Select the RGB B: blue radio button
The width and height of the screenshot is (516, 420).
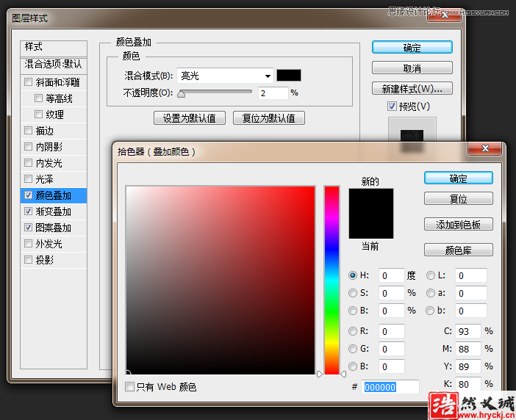[x=352, y=366]
